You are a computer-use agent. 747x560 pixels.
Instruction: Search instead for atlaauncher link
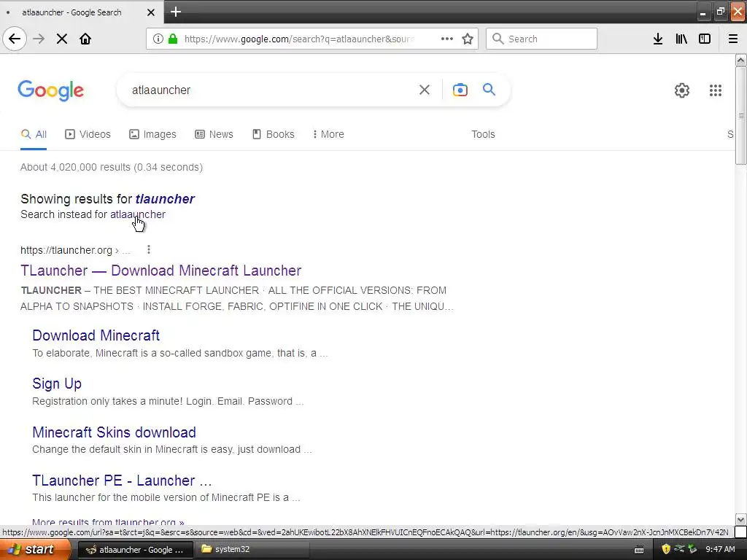coord(138,214)
